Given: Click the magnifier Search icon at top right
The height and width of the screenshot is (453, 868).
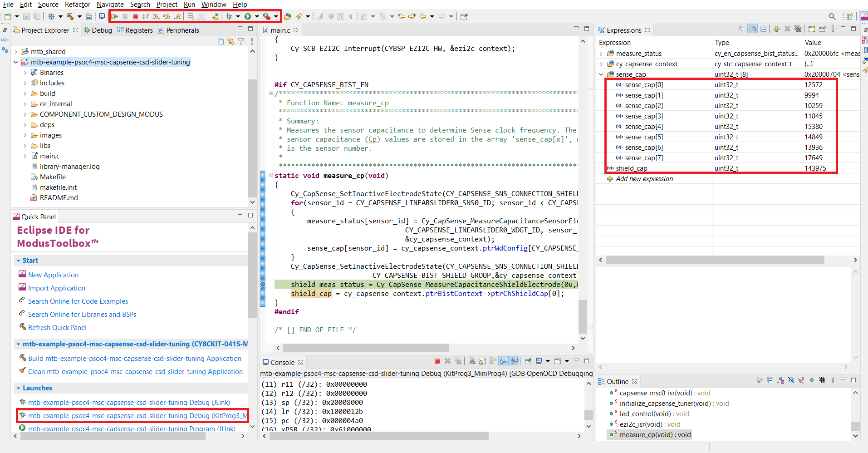Looking at the screenshot, I should point(832,17).
